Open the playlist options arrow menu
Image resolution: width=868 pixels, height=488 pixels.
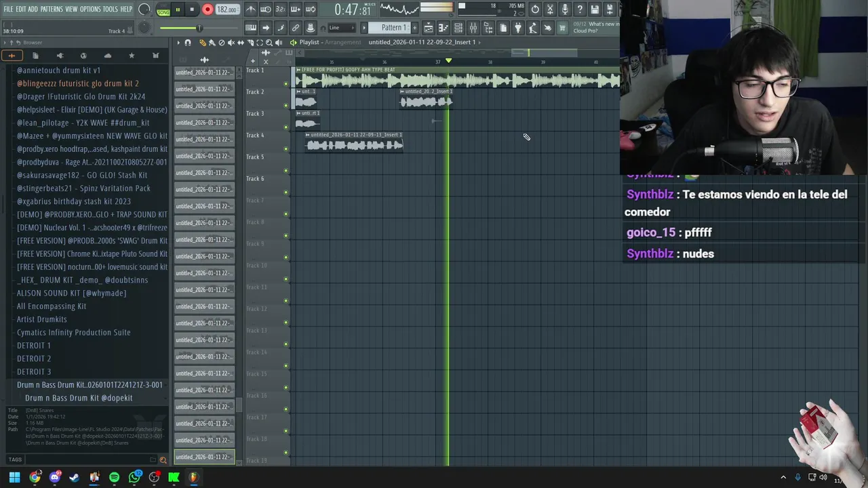point(178,43)
